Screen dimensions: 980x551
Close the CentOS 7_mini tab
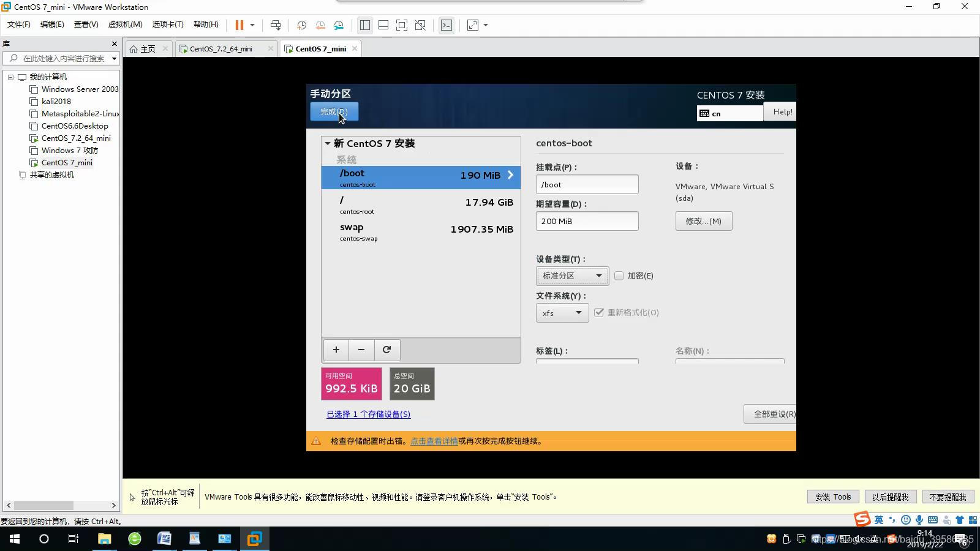click(355, 48)
